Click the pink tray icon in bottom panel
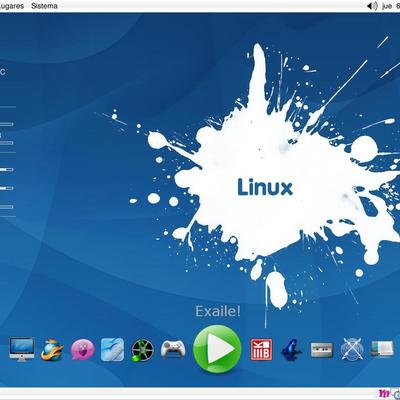Viewport: 400px width, 400px height. click(x=384, y=394)
